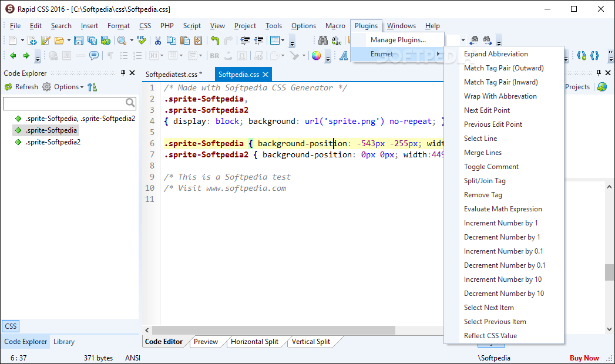Switch to the Horizontal Split tab
The image size is (615, 364).
[x=254, y=342]
